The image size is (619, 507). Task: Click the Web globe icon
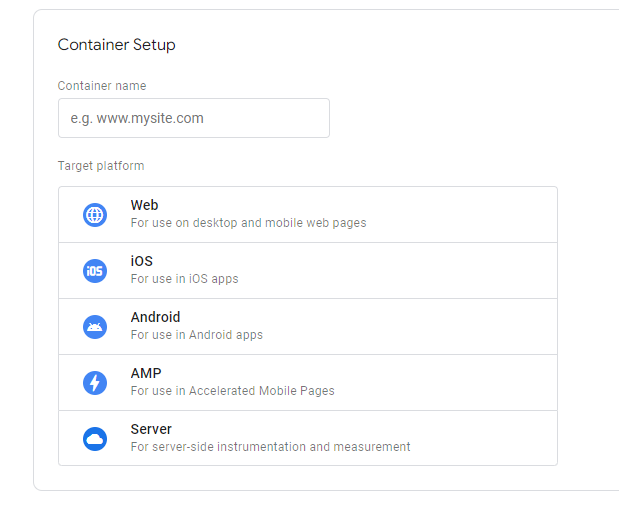coord(95,215)
